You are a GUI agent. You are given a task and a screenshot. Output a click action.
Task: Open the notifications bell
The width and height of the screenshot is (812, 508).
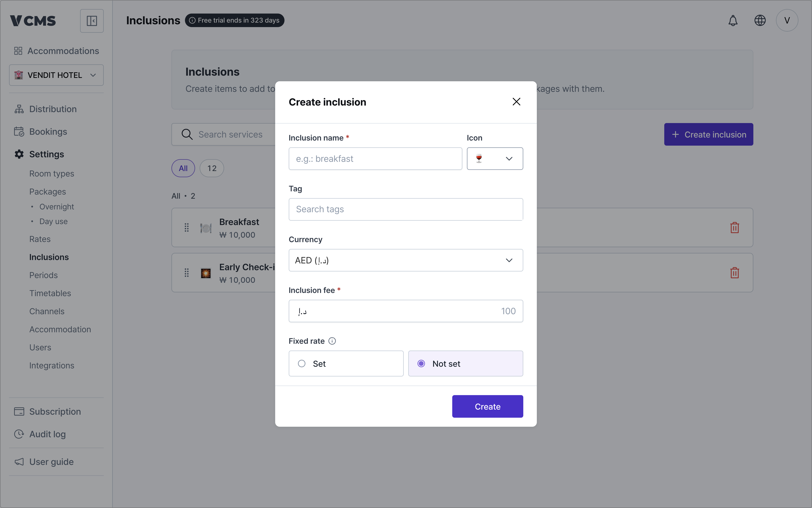pos(733,21)
